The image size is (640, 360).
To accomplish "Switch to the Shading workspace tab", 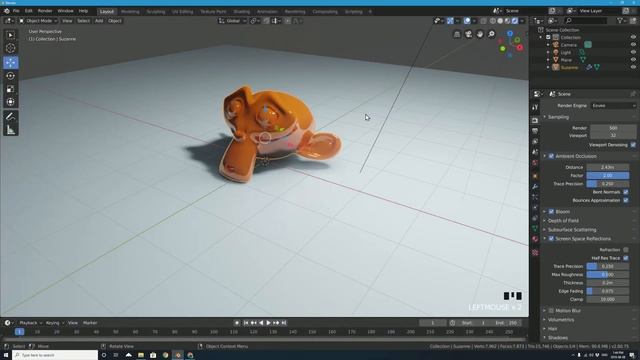I will [x=242, y=11].
